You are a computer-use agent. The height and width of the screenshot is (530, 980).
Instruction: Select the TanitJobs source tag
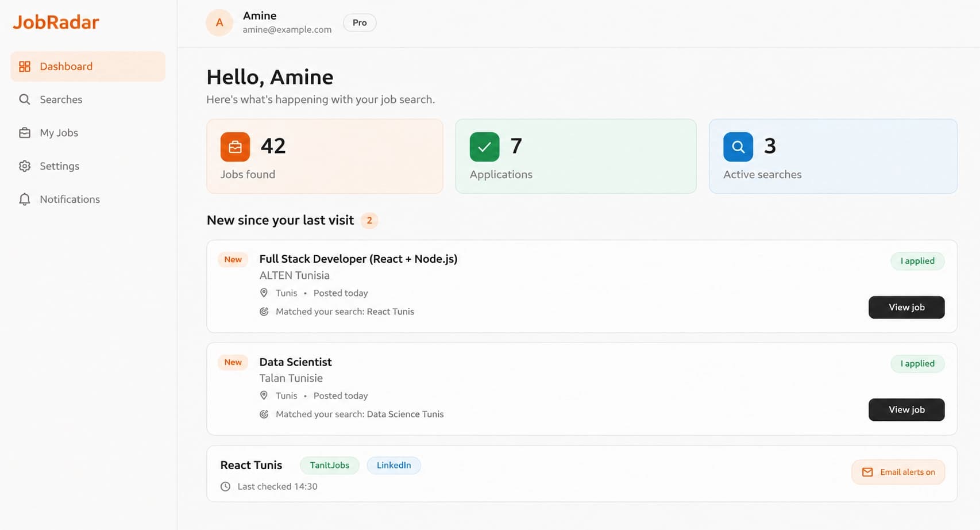point(330,466)
